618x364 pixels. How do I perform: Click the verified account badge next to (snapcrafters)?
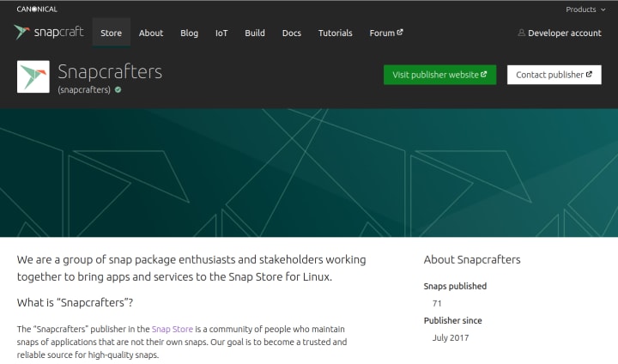click(118, 90)
